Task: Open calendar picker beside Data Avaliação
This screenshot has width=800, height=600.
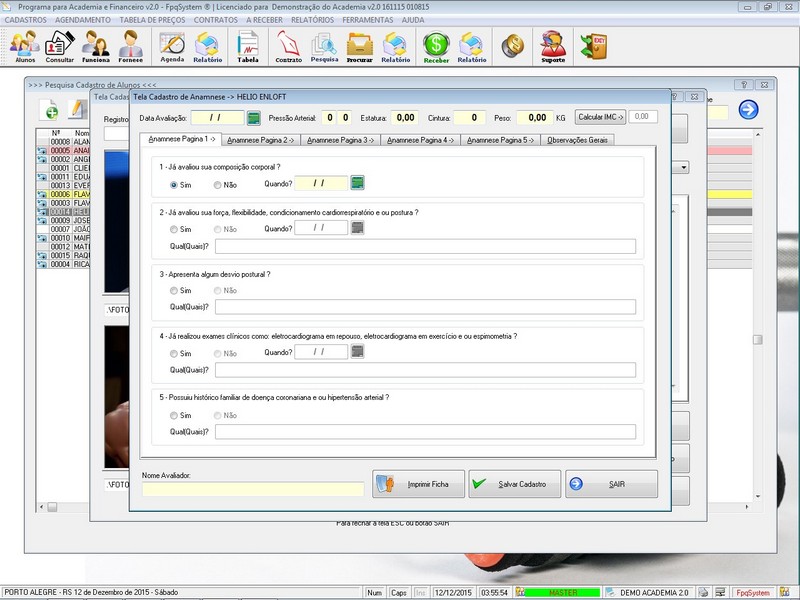Action: pyautogui.click(x=254, y=118)
